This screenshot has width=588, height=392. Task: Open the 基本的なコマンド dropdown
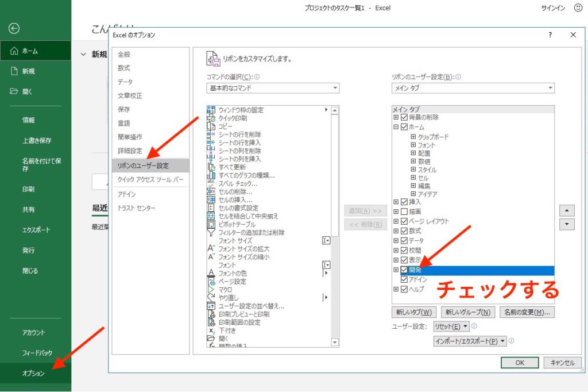tap(273, 88)
